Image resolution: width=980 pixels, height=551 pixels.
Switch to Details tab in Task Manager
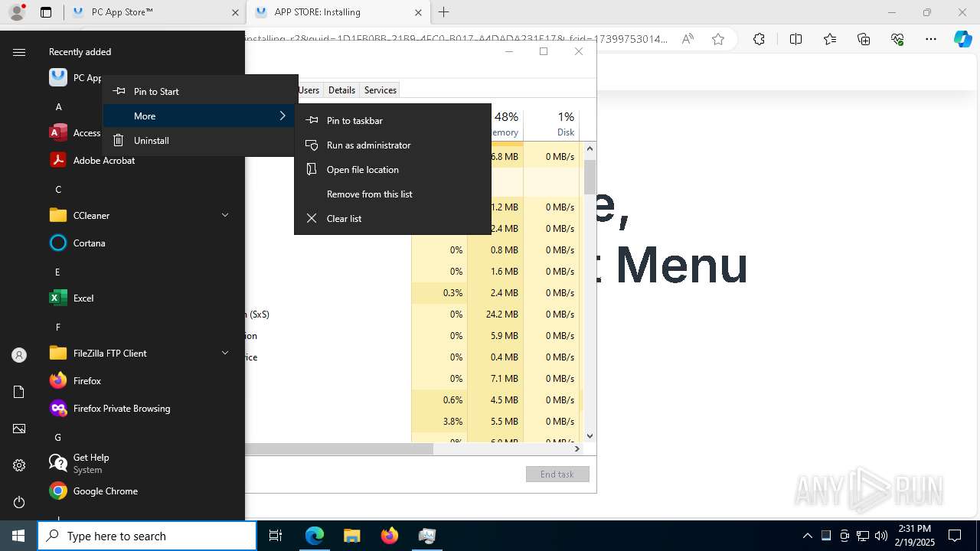click(x=341, y=90)
